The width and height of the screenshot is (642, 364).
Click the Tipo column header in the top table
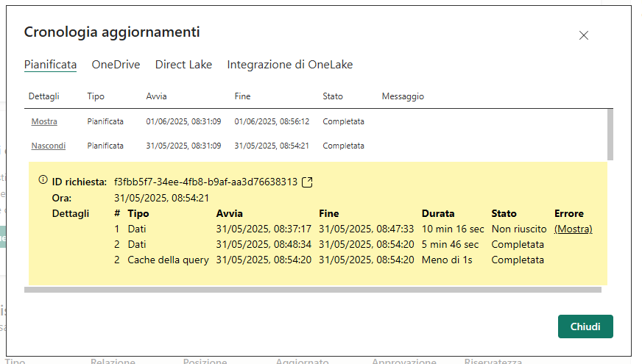96,96
